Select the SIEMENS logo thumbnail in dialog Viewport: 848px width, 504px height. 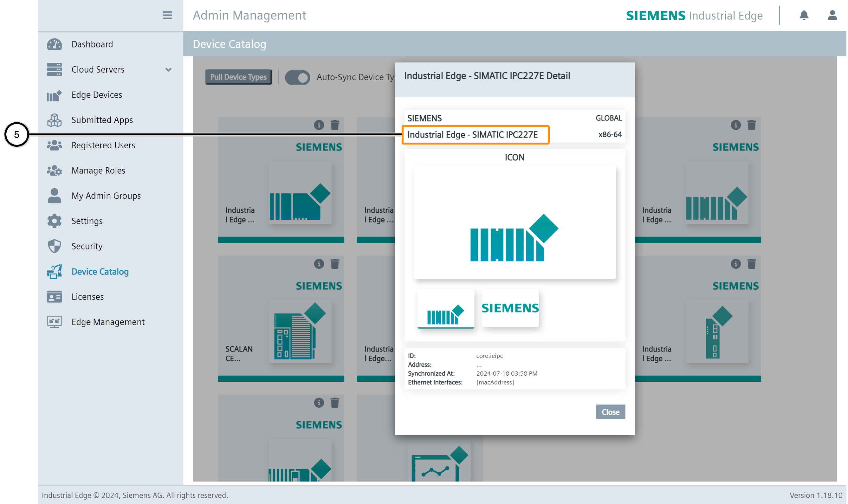(x=510, y=308)
